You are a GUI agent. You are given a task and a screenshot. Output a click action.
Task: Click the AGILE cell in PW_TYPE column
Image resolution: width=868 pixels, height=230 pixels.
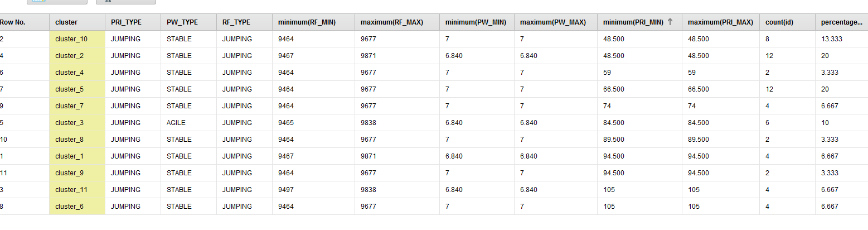click(x=188, y=123)
